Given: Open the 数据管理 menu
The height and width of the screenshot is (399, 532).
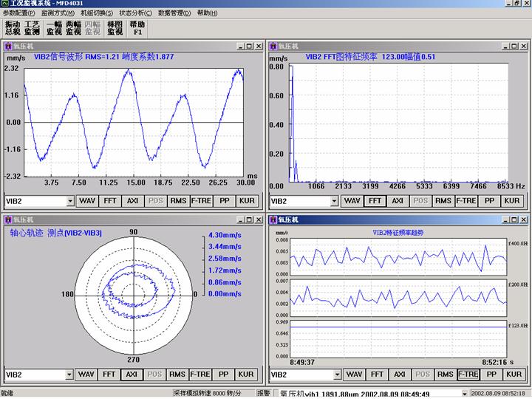Looking at the screenshot, I should pos(175,13).
